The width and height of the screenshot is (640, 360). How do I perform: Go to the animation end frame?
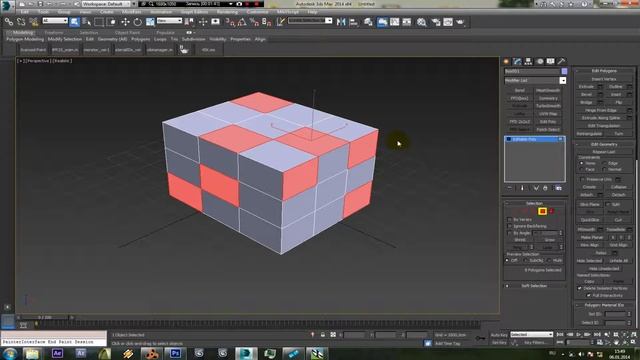pos(597,334)
